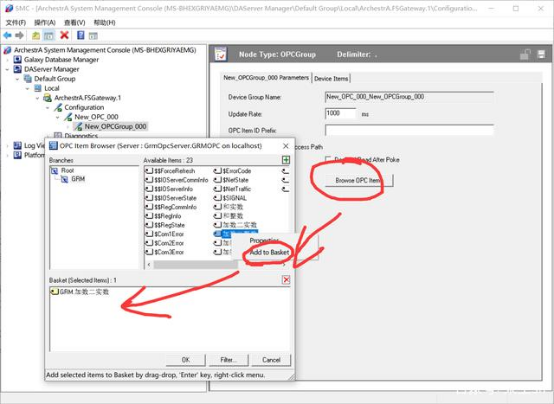The image size is (554, 404).
Task: Click the red delete X toolbar icon
Action: tap(64, 35)
